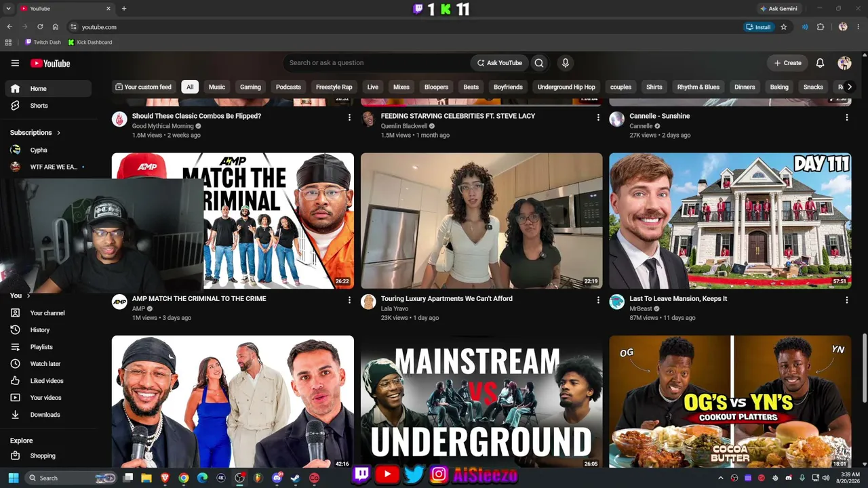Viewport: 868px width, 488px height.
Task: Bookmark this page with the star
Action: point(784,27)
